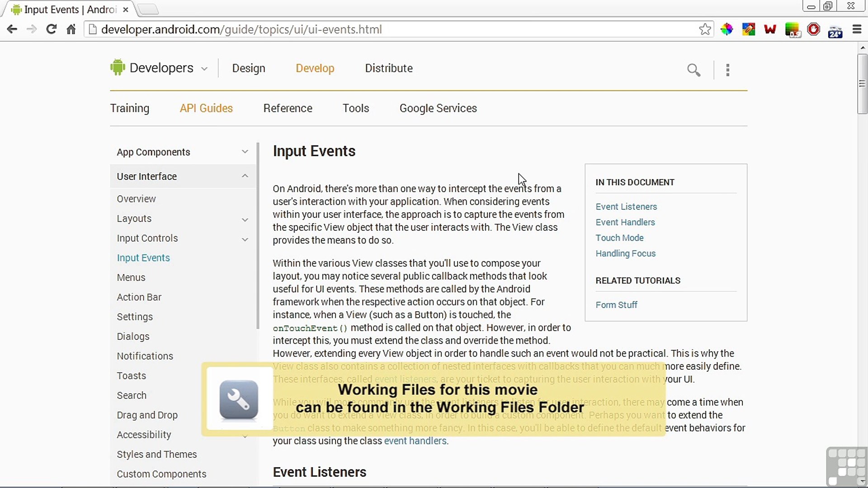
Task: Open Menus in the sidebar
Action: click(x=131, y=277)
